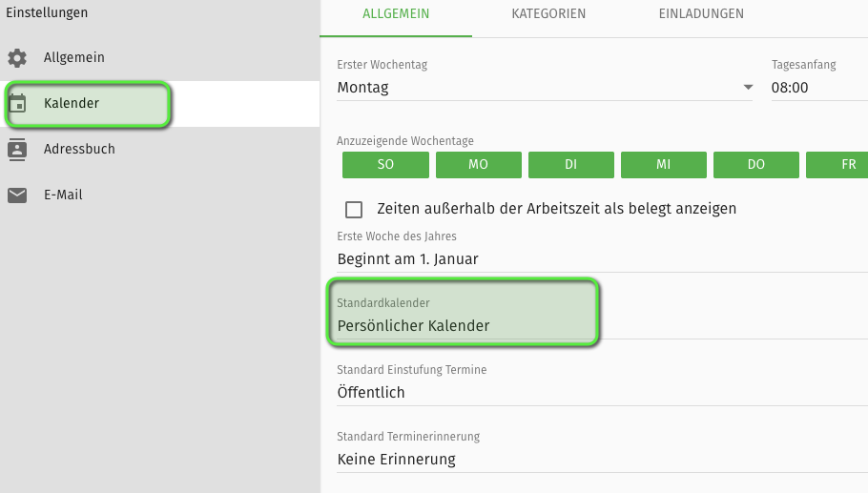
Task: Open Standard Einstufung Termine dropdown
Action: (x=601, y=392)
